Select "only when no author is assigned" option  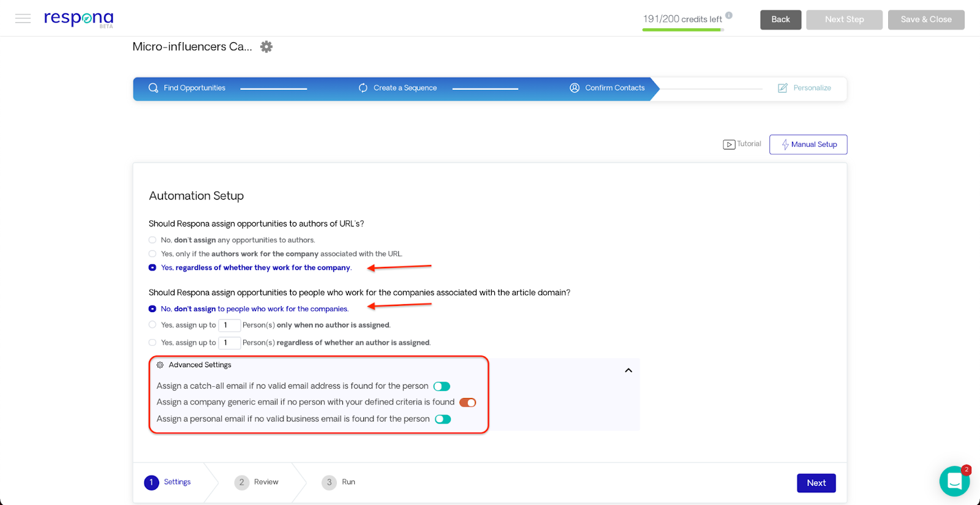pyautogui.click(x=153, y=325)
